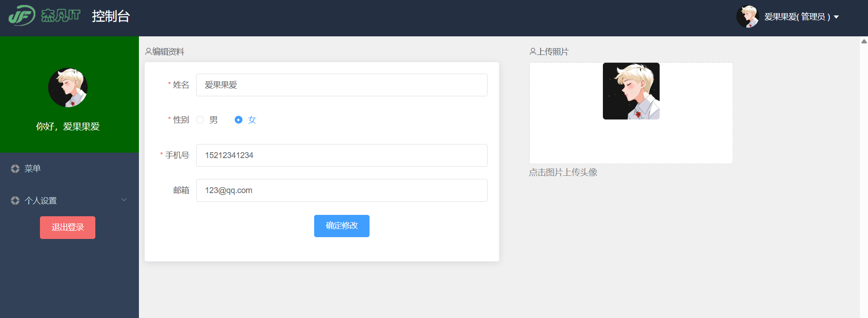Click the small avatar in top header

tap(747, 17)
